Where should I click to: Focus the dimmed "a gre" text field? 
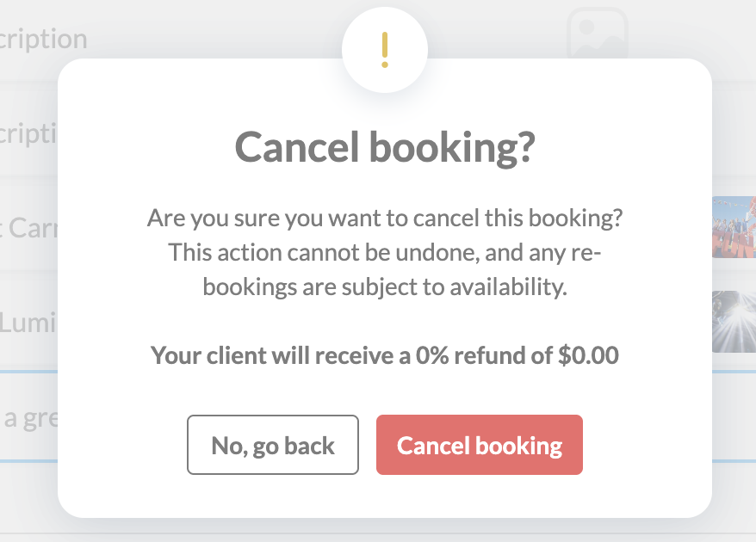(28, 419)
